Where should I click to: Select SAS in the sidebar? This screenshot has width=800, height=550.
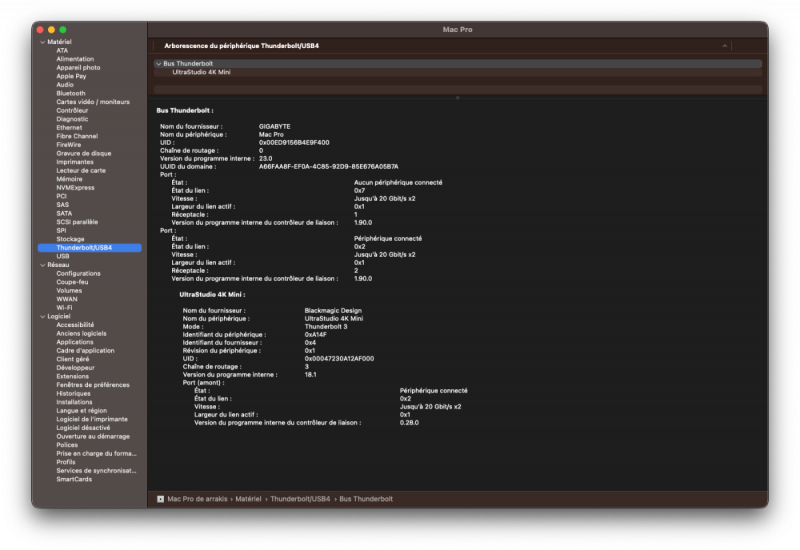(63, 205)
